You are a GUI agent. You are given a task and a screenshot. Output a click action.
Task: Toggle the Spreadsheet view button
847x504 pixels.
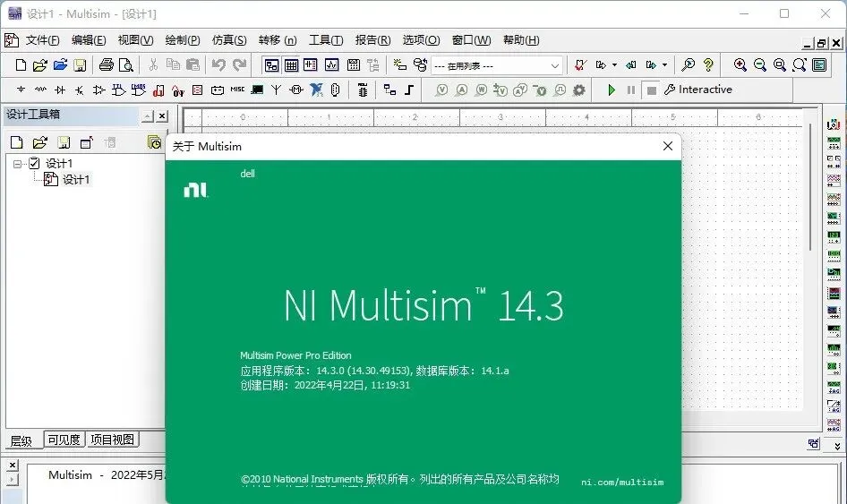(291, 65)
